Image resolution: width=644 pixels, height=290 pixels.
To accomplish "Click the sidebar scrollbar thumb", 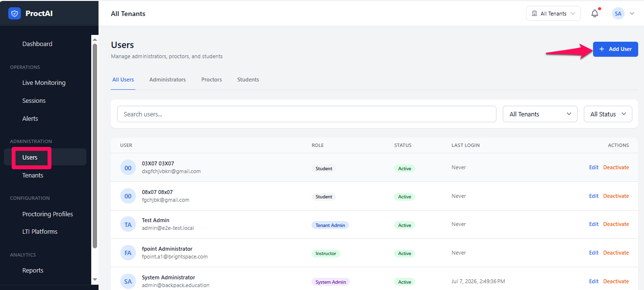I will point(95,145).
